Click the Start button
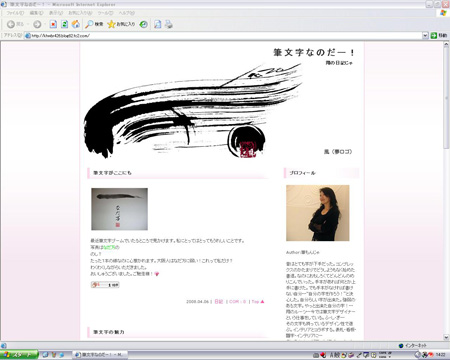The width and height of the screenshot is (450, 360). pos(19,355)
